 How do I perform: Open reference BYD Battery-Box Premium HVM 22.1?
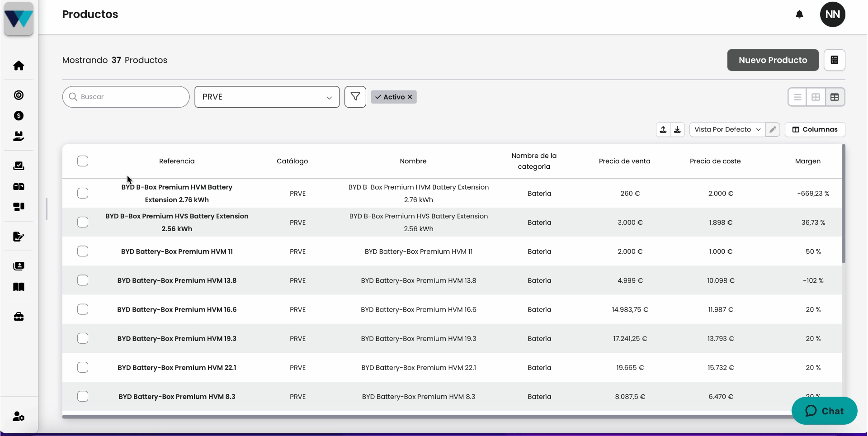[177, 368]
